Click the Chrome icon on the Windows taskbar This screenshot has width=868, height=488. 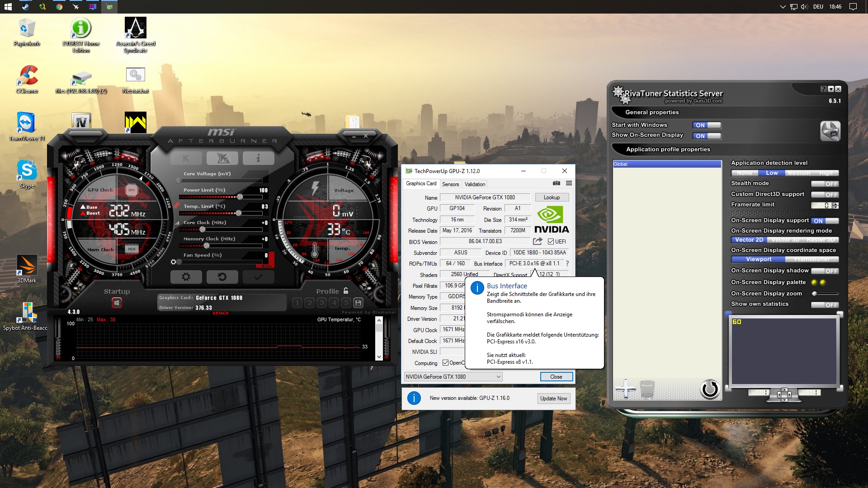59,7
